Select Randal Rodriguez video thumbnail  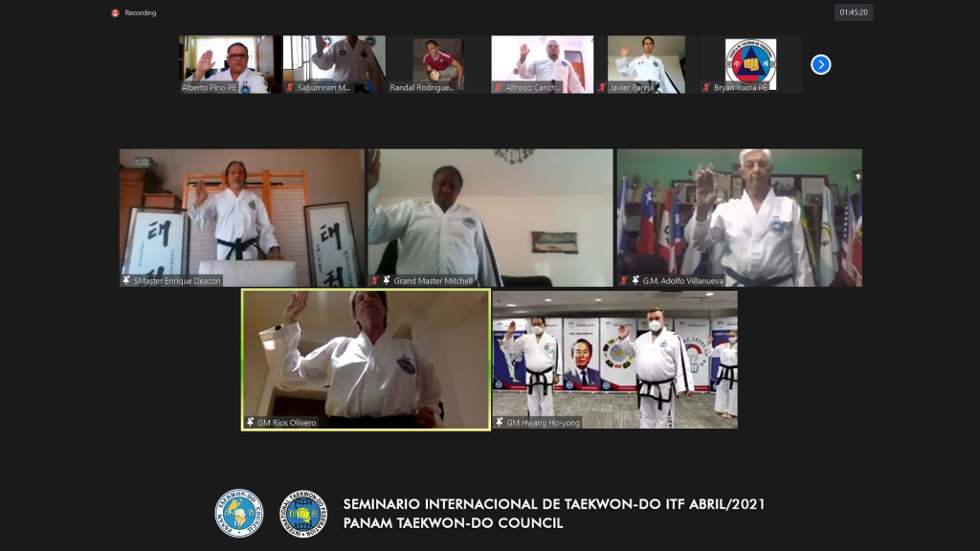pyautogui.click(x=437, y=63)
